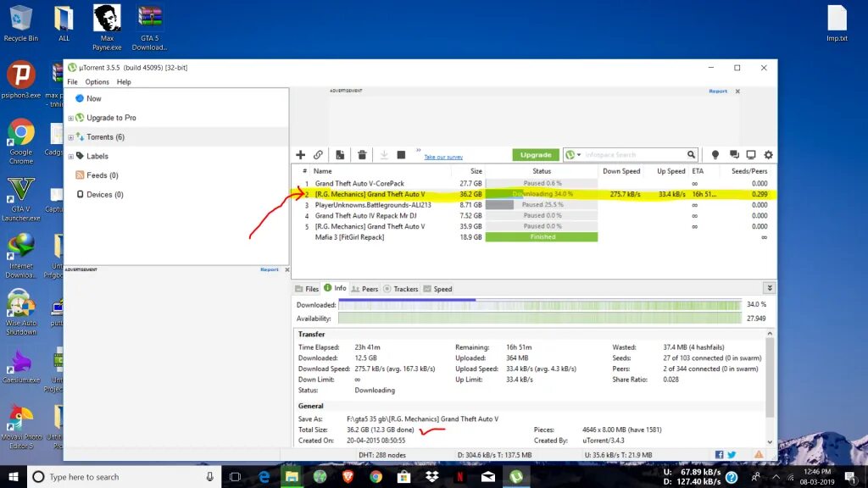Create new torrent file icon

click(340, 155)
